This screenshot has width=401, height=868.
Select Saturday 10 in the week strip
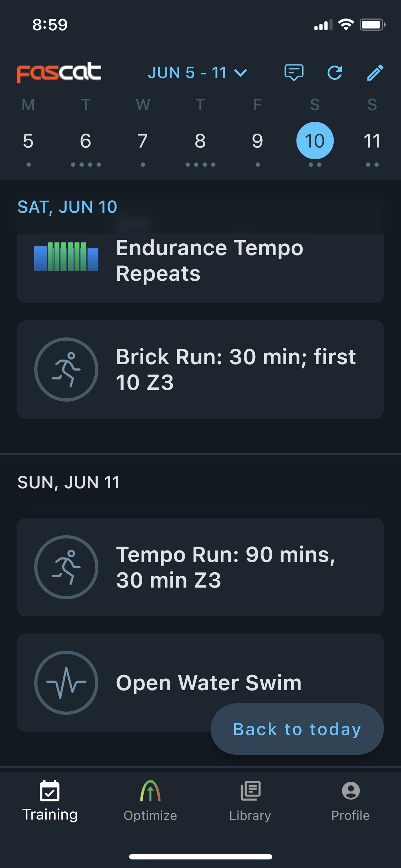315,141
